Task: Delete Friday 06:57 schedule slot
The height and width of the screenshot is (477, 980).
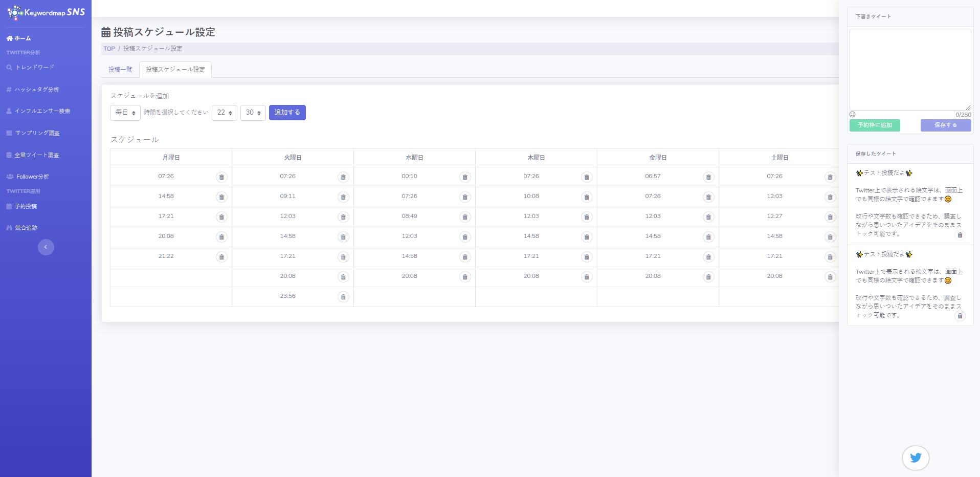Action: [x=708, y=177]
